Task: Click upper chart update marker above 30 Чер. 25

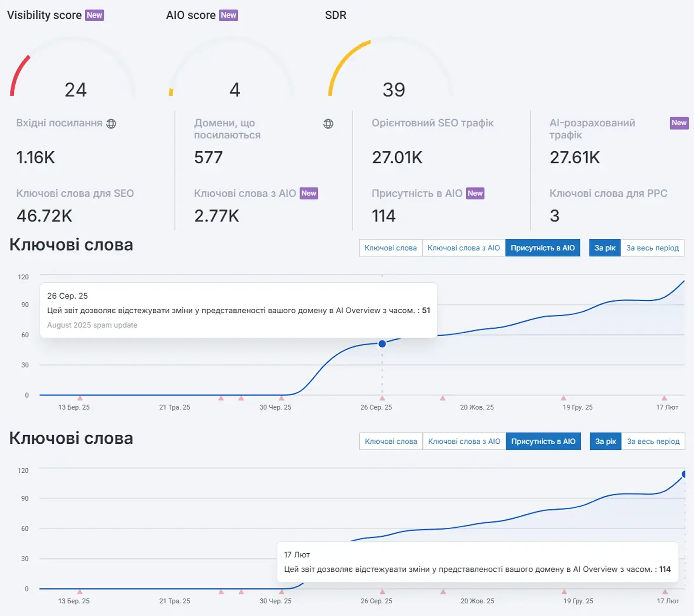Action: click(x=282, y=398)
